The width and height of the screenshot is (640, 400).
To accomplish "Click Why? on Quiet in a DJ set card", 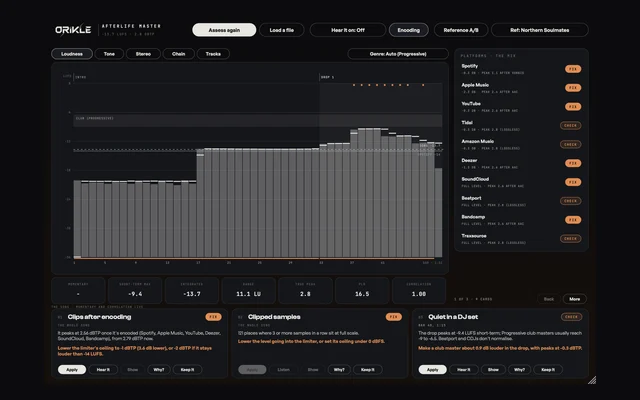I will tap(520, 369).
